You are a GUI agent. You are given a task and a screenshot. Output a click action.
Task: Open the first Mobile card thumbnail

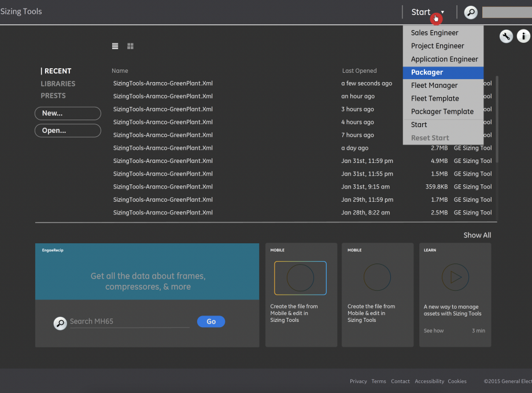pos(300,278)
